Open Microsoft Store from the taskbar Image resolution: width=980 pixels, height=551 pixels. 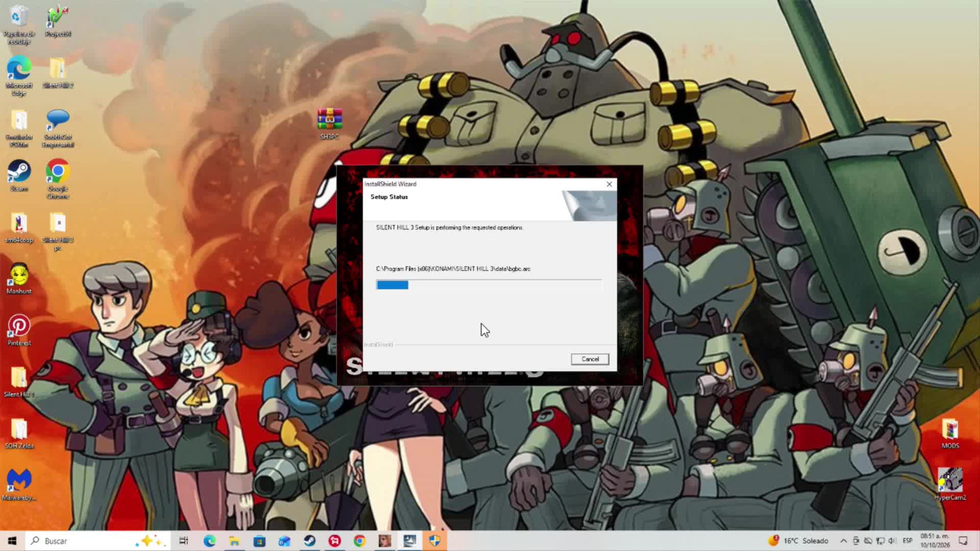pos(259,541)
